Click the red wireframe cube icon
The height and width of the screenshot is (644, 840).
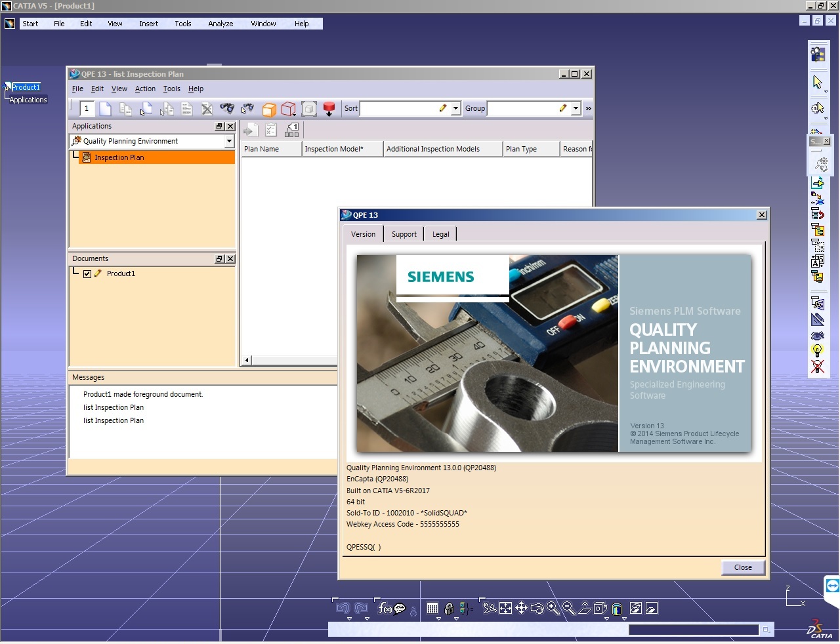(289, 109)
